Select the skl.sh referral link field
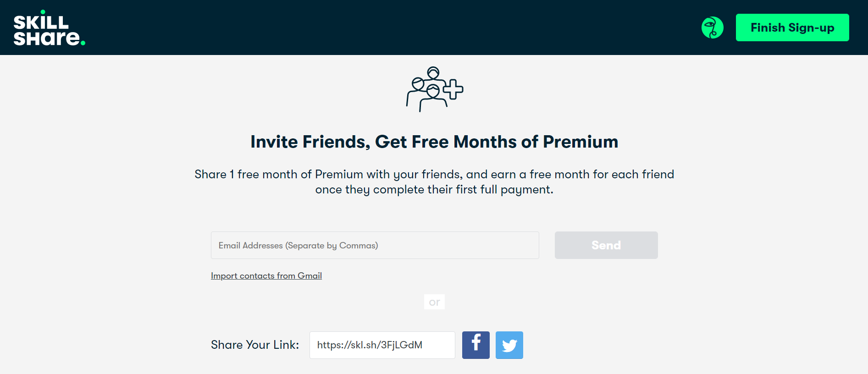This screenshot has height=374, width=868. pyautogui.click(x=382, y=345)
